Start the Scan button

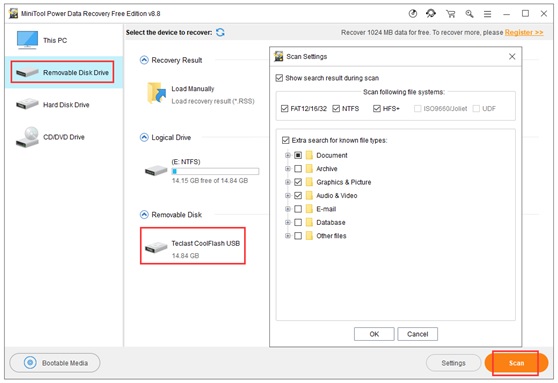[516, 363]
